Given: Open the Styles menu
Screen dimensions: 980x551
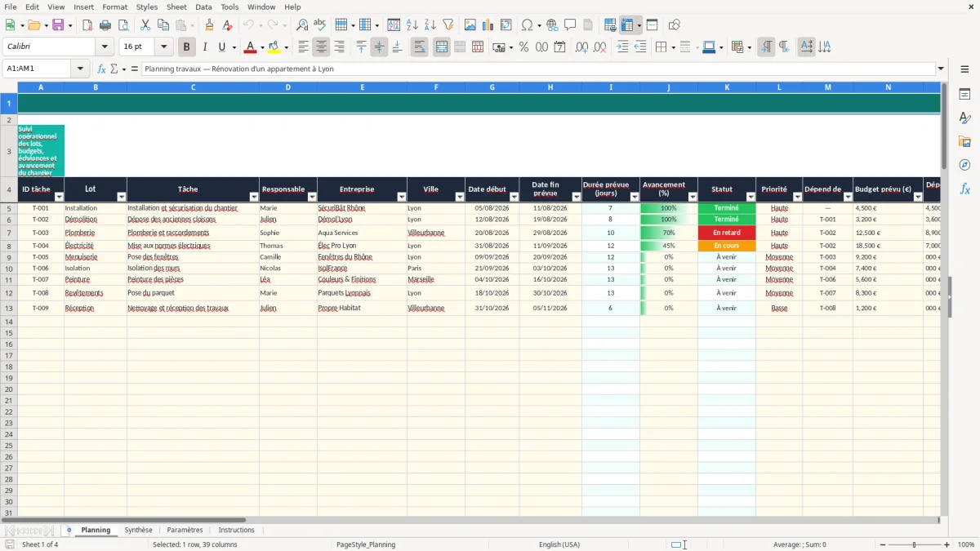Looking at the screenshot, I should tap(147, 7).
